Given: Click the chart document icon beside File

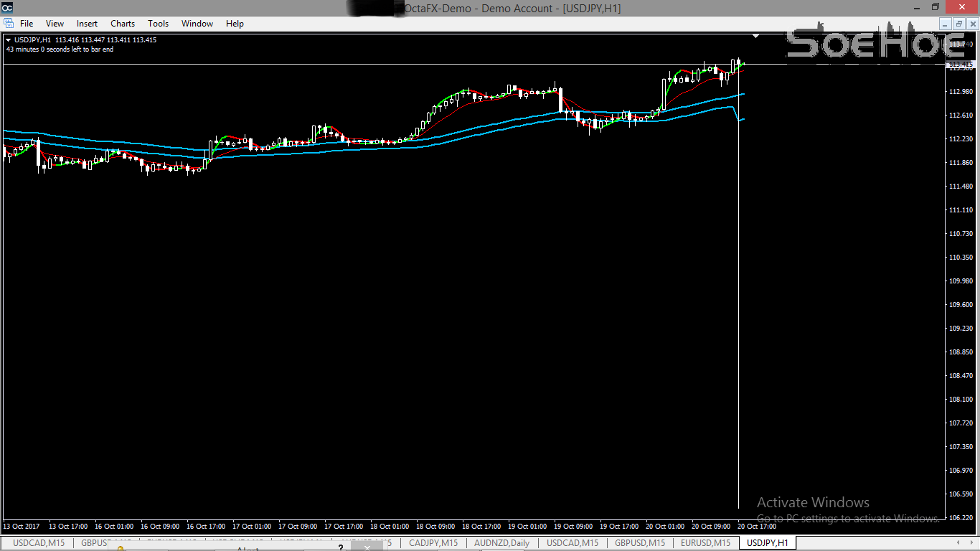Looking at the screenshot, I should pyautogui.click(x=8, y=24).
